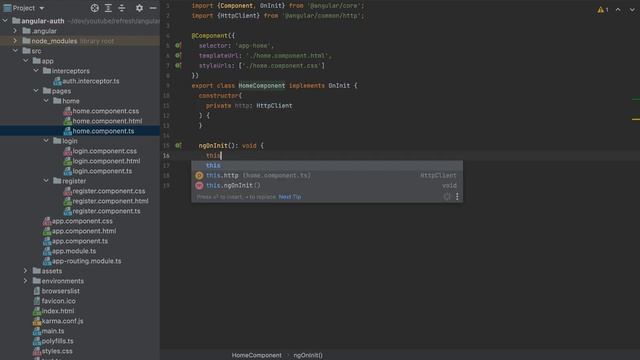Viewport: 640px width, 360px height.
Task: Open app.component.css file
Action: click(82, 221)
